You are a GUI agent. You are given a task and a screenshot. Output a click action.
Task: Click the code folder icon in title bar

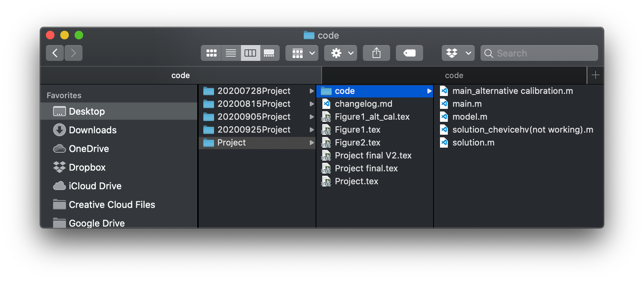click(x=309, y=35)
